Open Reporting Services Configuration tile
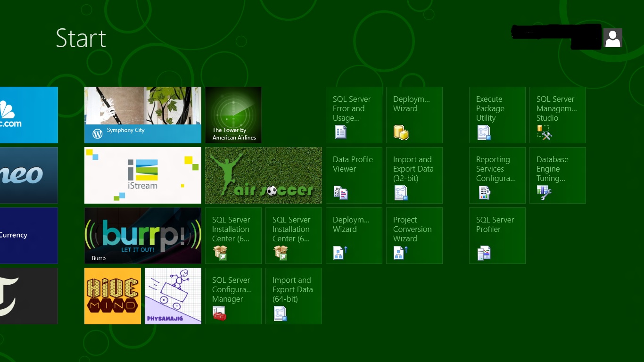Image resolution: width=644 pixels, height=362 pixels. [x=497, y=175]
